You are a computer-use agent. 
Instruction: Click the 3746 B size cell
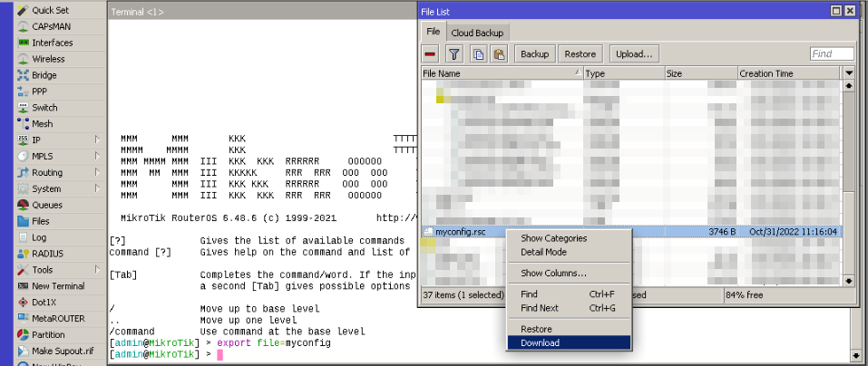tap(722, 232)
